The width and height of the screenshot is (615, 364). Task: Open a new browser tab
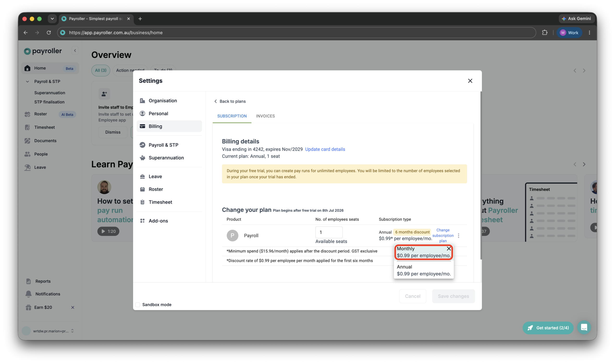tap(140, 19)
